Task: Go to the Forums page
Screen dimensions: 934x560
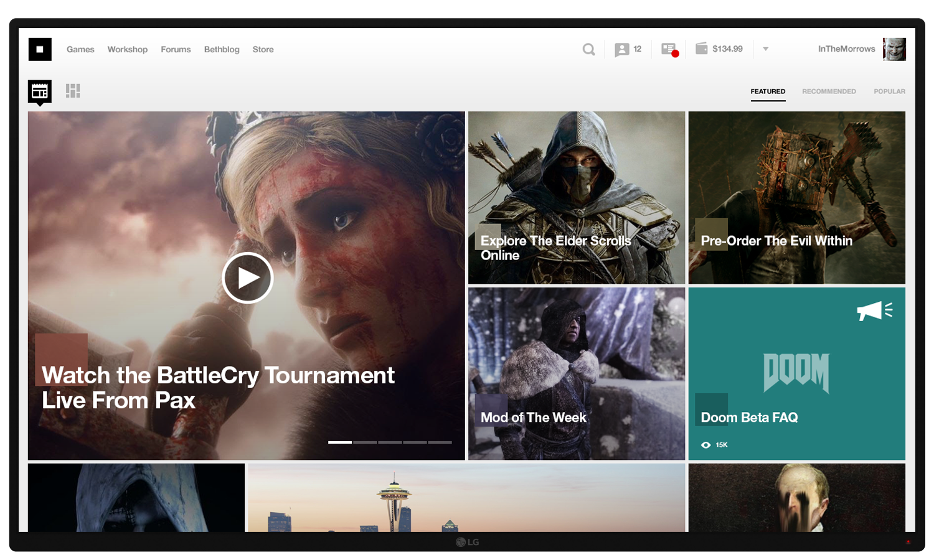Action: click(x=176, y=49)
